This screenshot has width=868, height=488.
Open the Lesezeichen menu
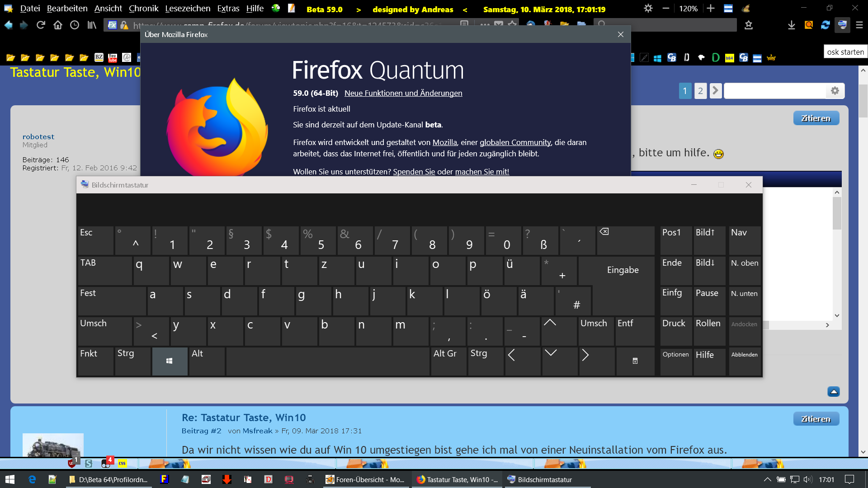188,9
